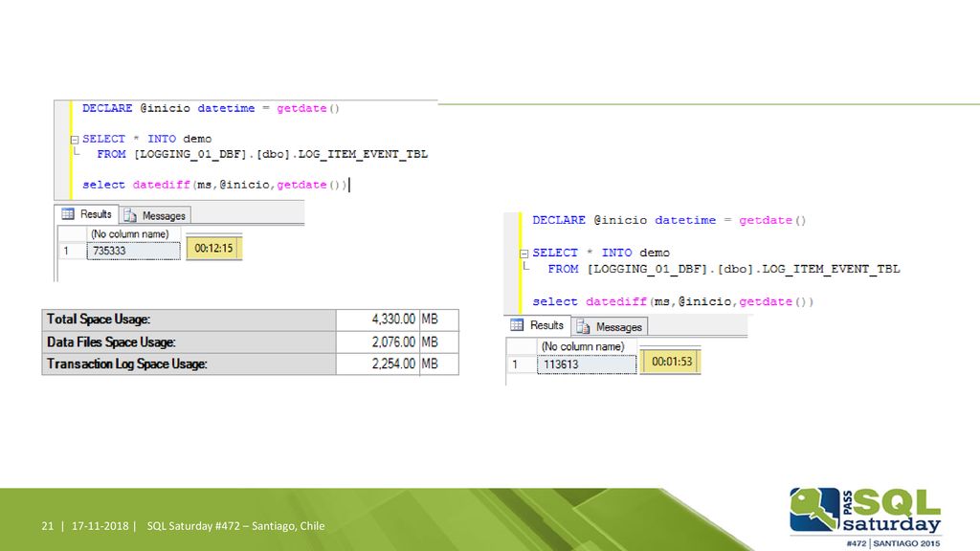Click the Messages icon in left window

click(x=130, y=215)
